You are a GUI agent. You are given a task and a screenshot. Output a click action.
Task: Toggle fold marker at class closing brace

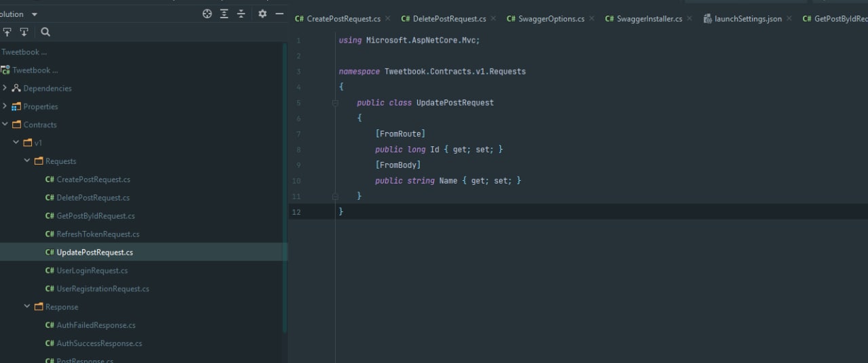335,196
